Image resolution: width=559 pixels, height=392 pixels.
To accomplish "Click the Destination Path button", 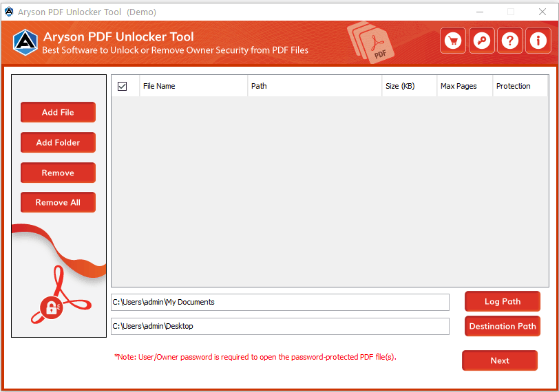I will pyautogui.click(x=503, y=326).
